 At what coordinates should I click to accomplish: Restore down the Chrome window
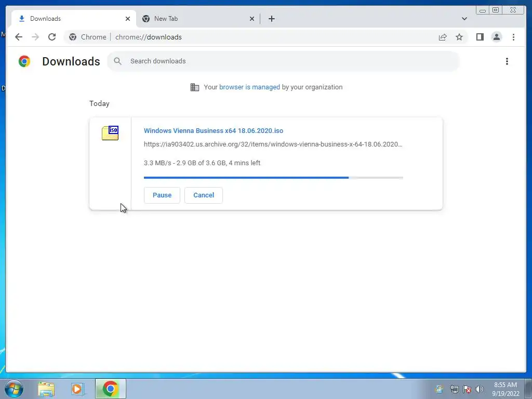(495, 10)
